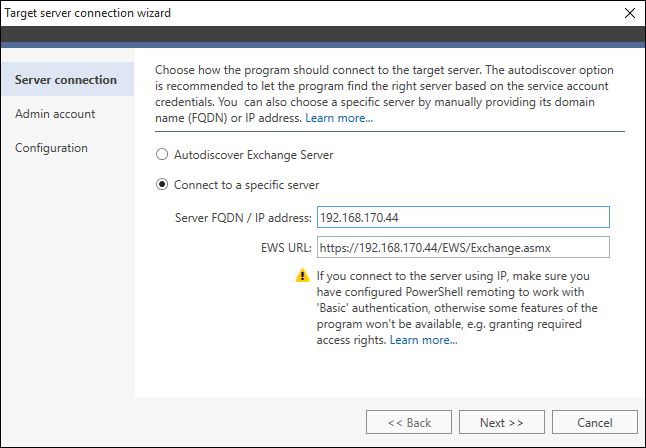646x448 pixels.
Task: Proceed with the Next >> button
Action: click(x=502, y=422)
